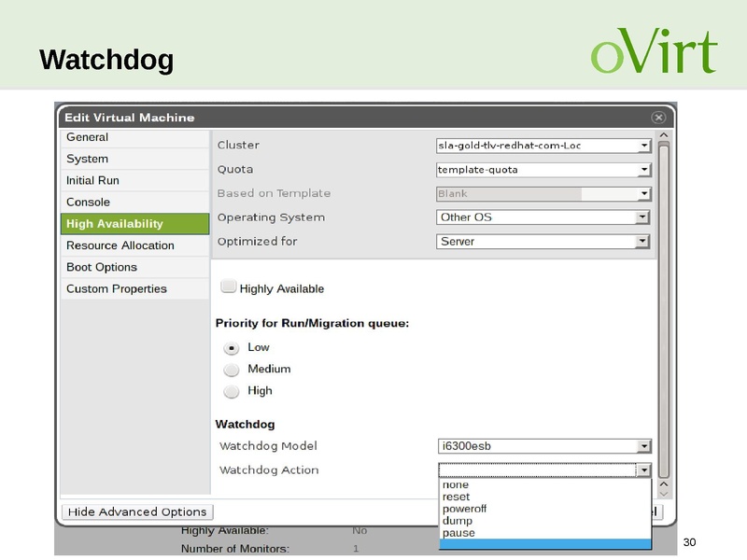Open the Cluster dropdown

pos(644,146)
